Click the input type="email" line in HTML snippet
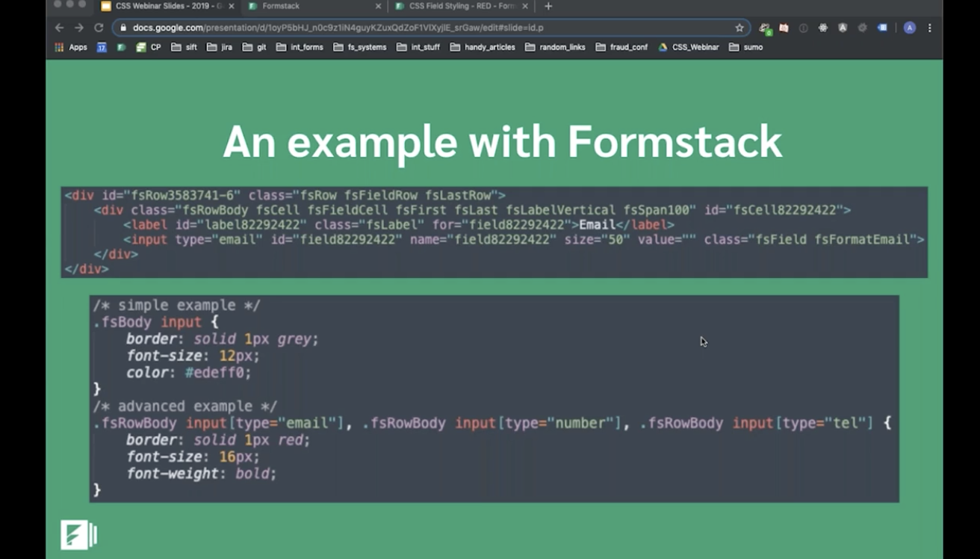Image resolution: width=980 pixels, height=559 pixels. pos(524,239)
